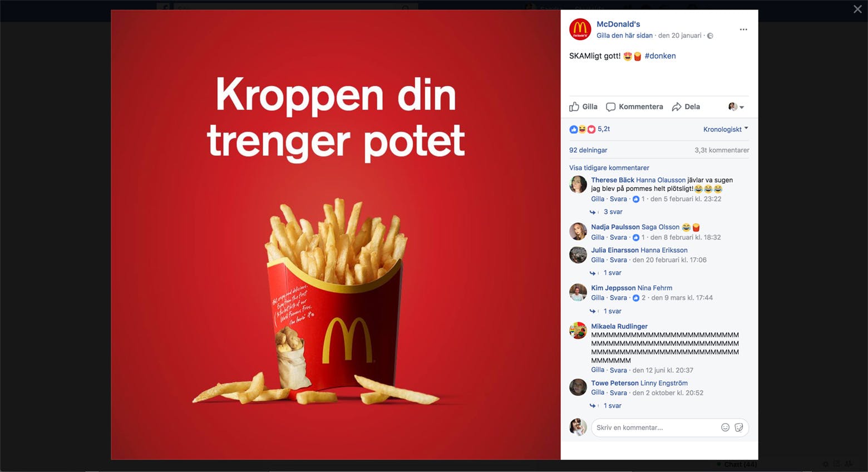Open the emoji picker in comment box
Screen dimensions: 868x472
point(725,427)
